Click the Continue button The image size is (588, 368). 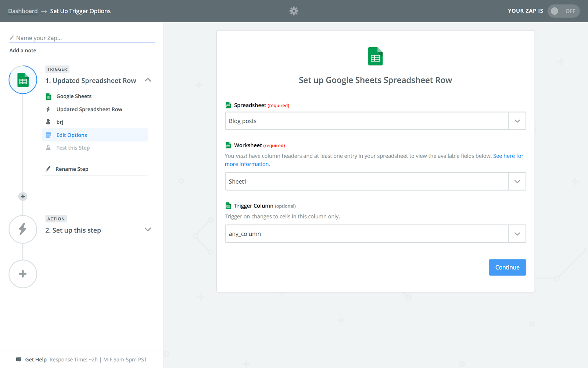pos(507,268)
